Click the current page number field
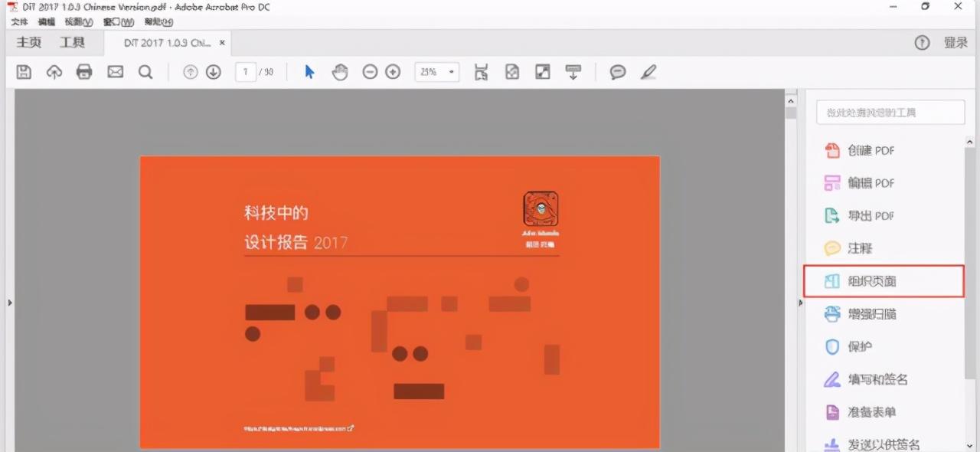 (x=245, y=72)
